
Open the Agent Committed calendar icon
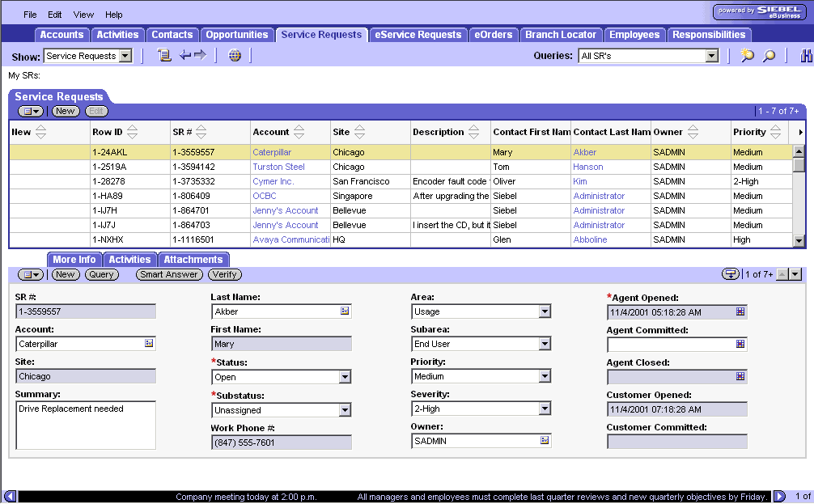coord(740,344)
